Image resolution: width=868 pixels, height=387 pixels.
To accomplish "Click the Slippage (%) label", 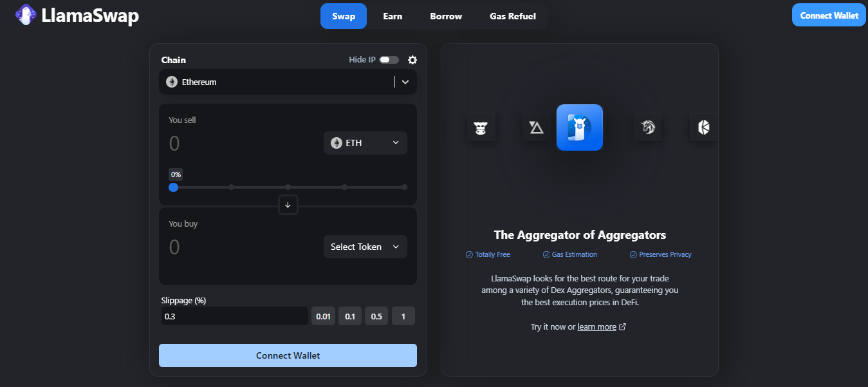I will pos(183,300).
